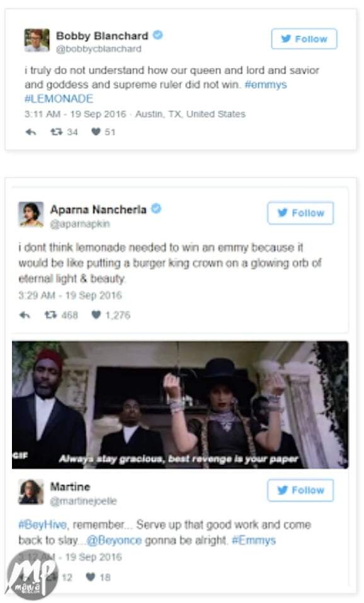This screenshot has width=364, height=603.
Task: Open the #LEMONADE hashtag link
Action: coord(59,99)
